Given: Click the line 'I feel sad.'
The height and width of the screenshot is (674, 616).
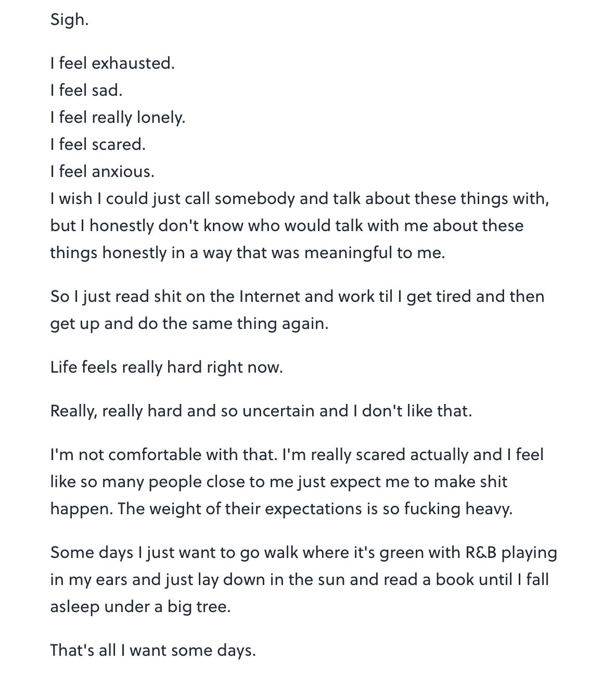Looking at the screenshot, I should 86,91.
